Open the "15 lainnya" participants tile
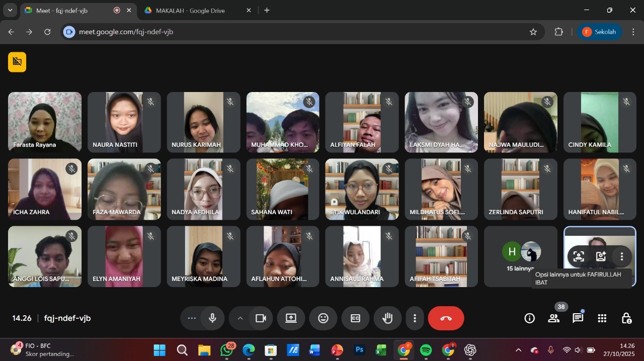Screen dimensions: 644x361 coord(520,256)
